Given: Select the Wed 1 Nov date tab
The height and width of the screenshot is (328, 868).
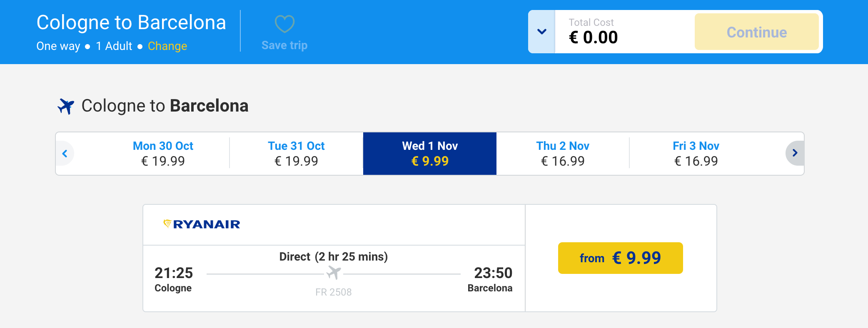Looking at the screenshot, I should [x=429, y=153].
